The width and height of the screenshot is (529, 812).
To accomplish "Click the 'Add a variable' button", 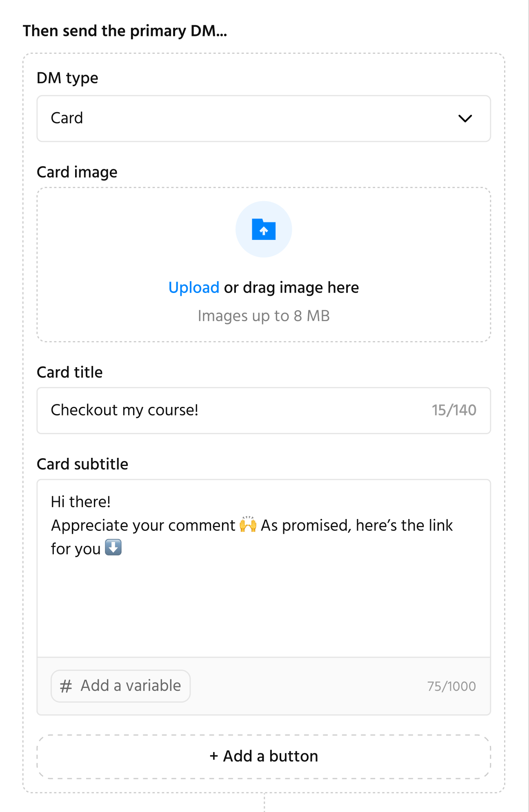I will (x=120, y=686).
